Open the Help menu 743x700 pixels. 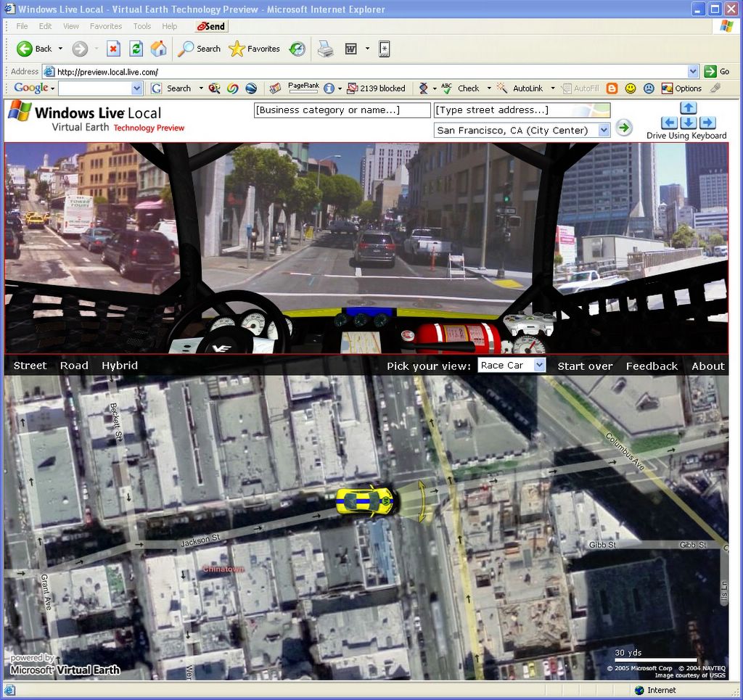click(169, 26)
